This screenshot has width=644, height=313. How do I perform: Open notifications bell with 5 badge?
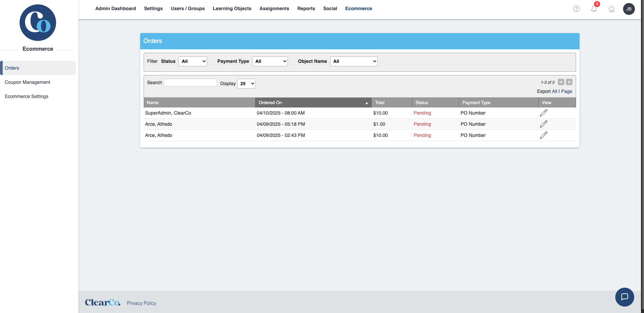coord(594,8)
